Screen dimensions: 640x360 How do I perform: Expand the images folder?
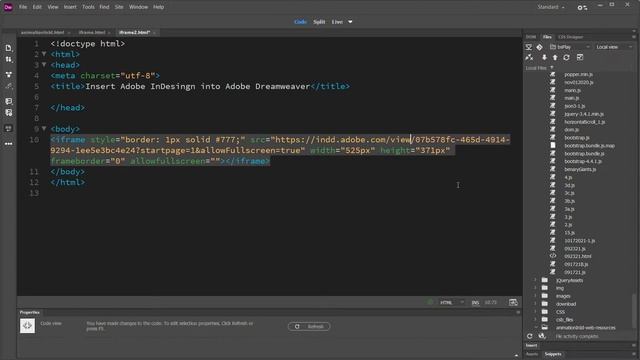pos(536,296)
